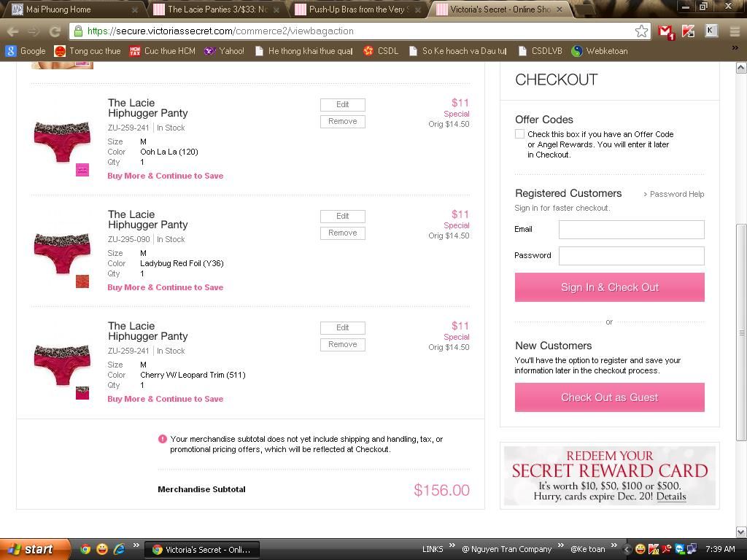Screen dimensions: 747x560
Task: Select Victoria's Secret taskbar button
Action: [202, 550]
